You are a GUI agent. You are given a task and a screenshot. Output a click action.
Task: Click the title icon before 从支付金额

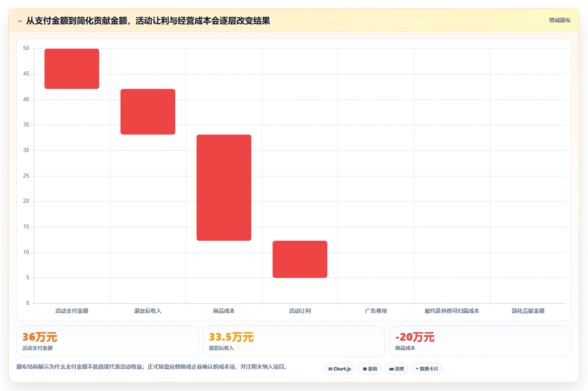coord(20,21)
